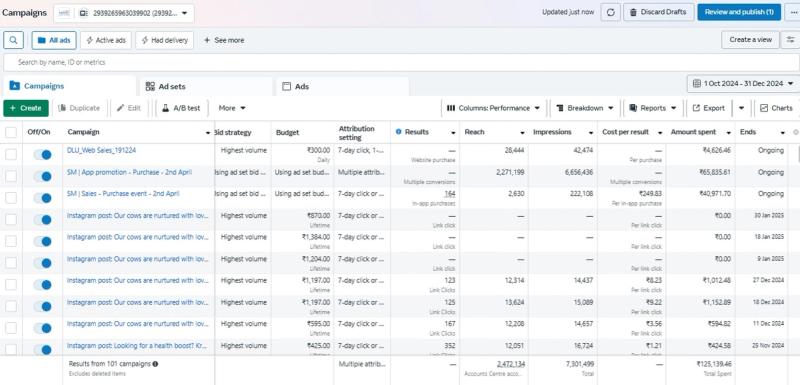Open the date range 1 Oct 2024 - 31 Dec 2024 picker
Image resolution: width=800 pixels, height=385 pixels.
point(743,84)
